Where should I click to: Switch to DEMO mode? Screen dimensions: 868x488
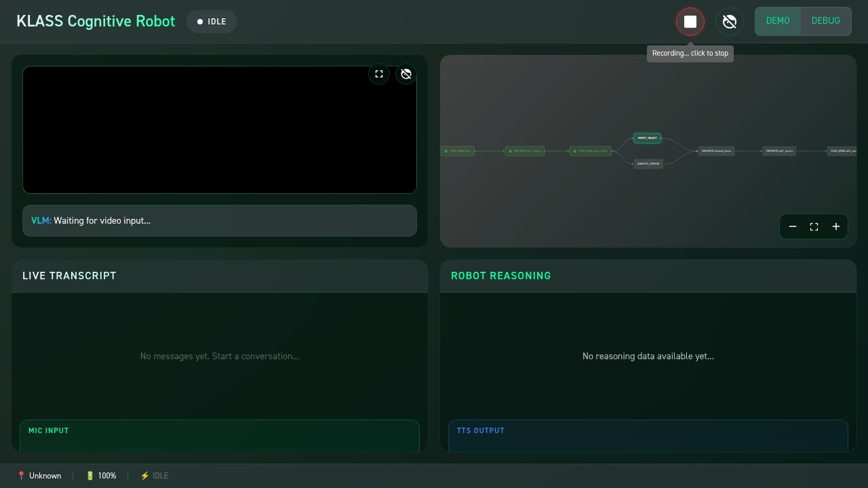coord(778,21)
